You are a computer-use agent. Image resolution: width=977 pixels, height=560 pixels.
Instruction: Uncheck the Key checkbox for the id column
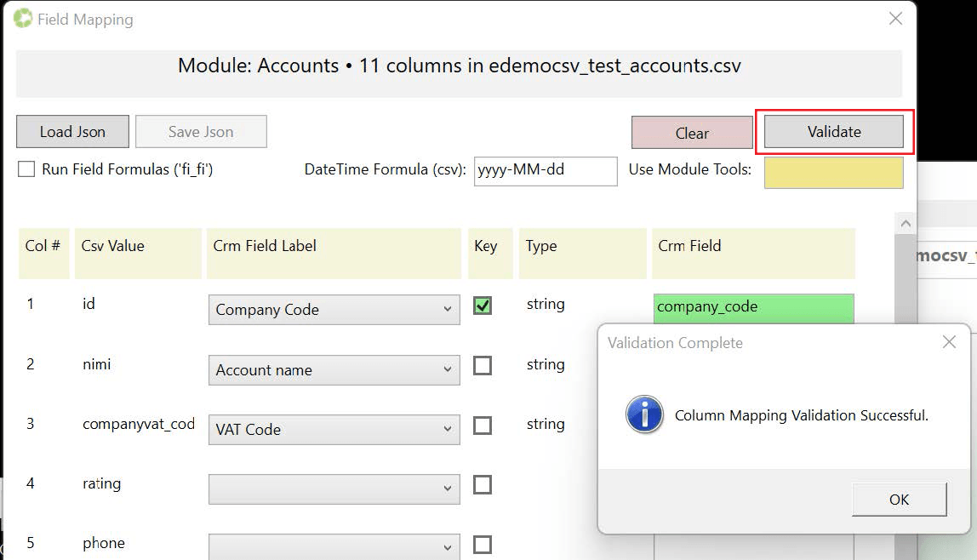click(x=483, y=305)
